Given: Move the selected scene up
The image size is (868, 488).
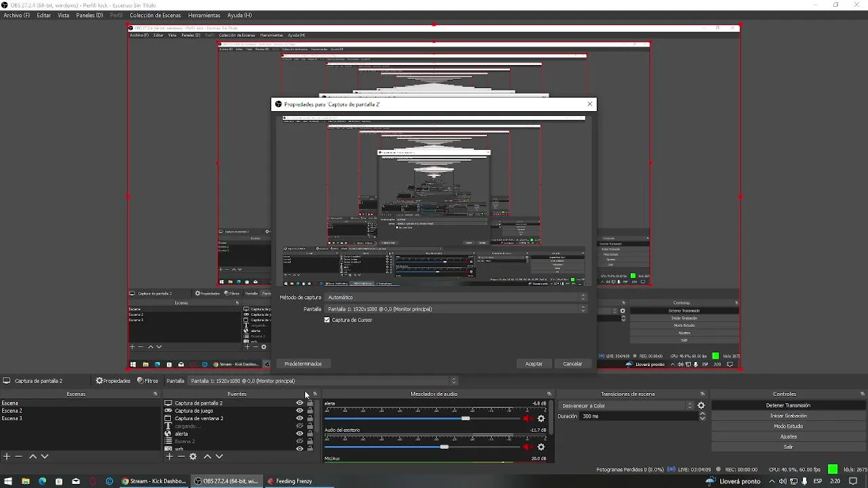Looking at the screenshot, I should point(33,457).
